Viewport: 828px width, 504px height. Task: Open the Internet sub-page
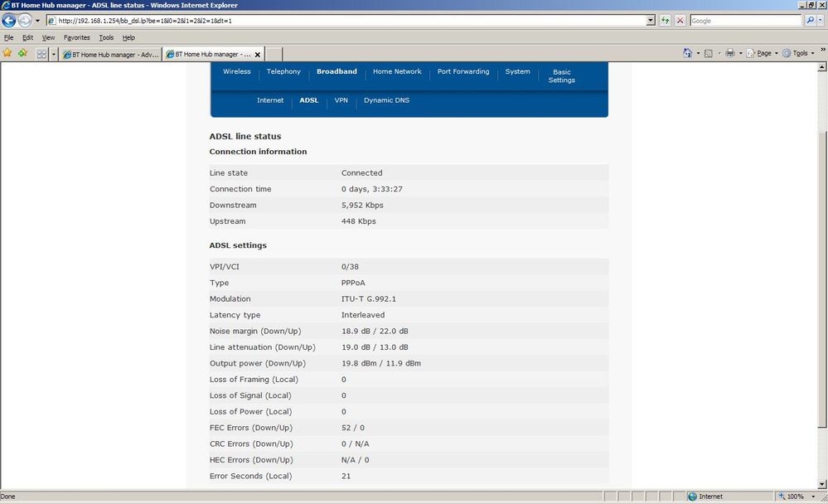tap(270, 99)
